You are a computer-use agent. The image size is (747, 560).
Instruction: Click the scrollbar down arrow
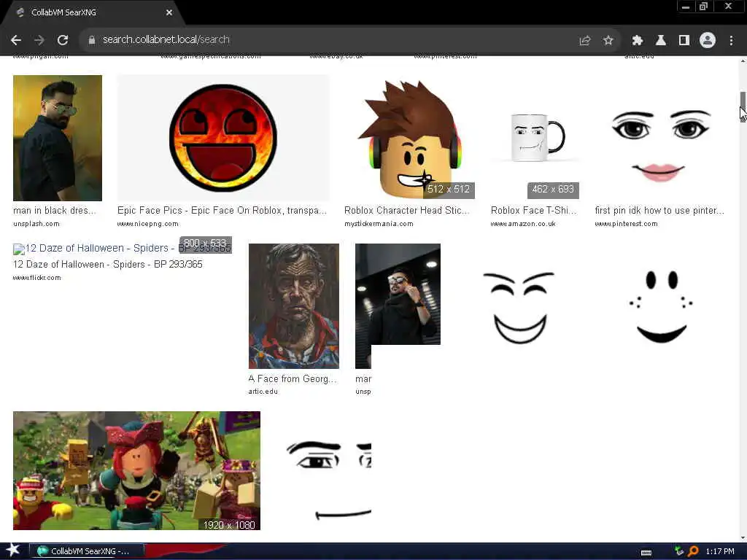click(743, 537)
